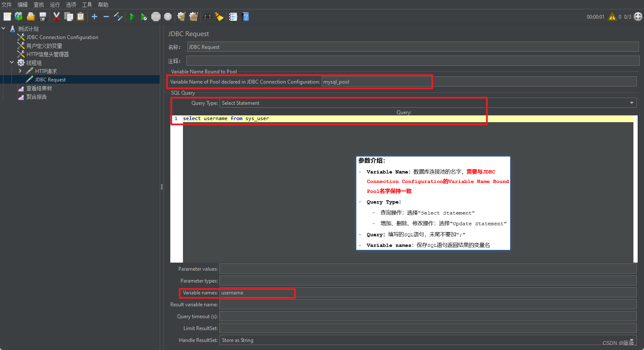Click the blue minus Collapse All icon
The width and height of the screenshot is (644, 350).
coord(106,17)
